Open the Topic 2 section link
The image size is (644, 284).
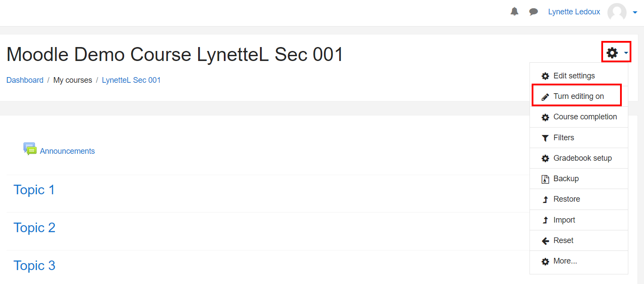[x=34, y=228]
